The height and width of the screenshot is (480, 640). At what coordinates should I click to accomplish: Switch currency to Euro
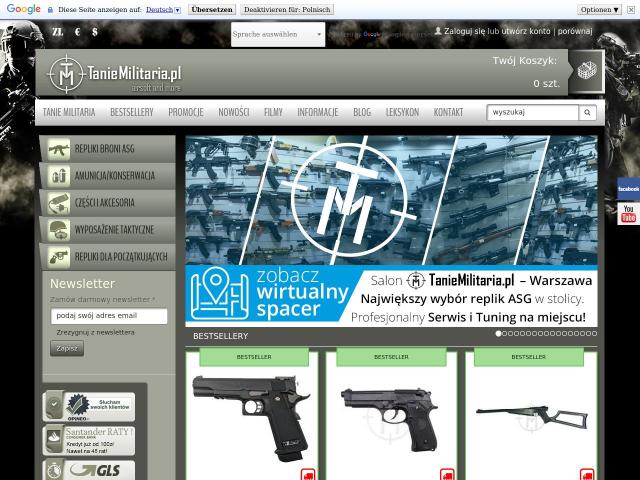(78, 32)
